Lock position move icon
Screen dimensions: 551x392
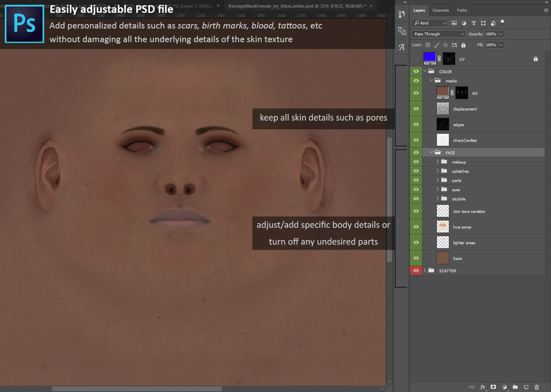click(x=445, y=45)
